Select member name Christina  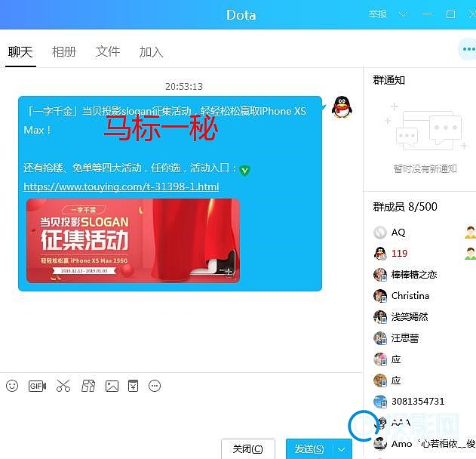pyautogui.click(x=410, y=296)
